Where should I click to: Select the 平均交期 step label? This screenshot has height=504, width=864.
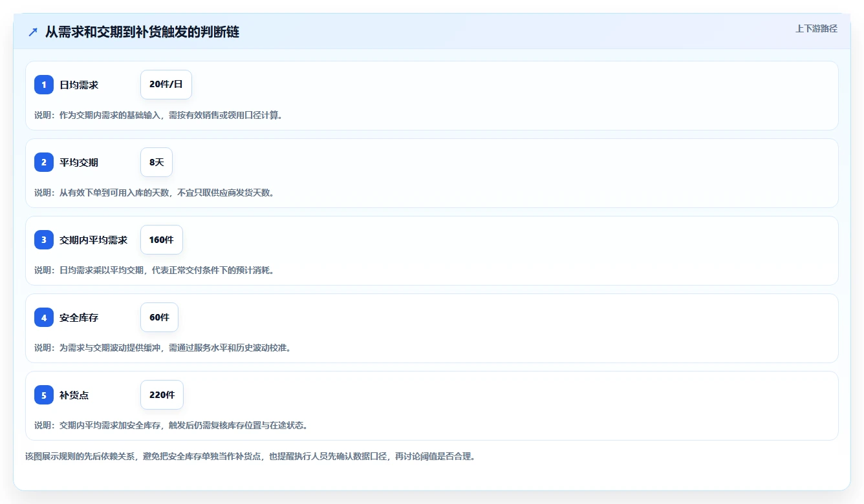[79, 162]
